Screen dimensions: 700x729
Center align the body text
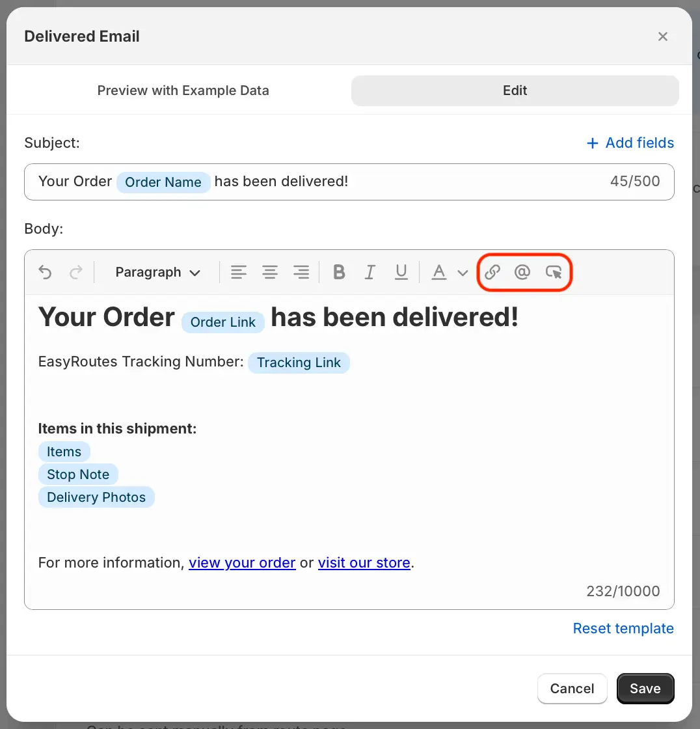pyautogui.click(x=270, y=272)
